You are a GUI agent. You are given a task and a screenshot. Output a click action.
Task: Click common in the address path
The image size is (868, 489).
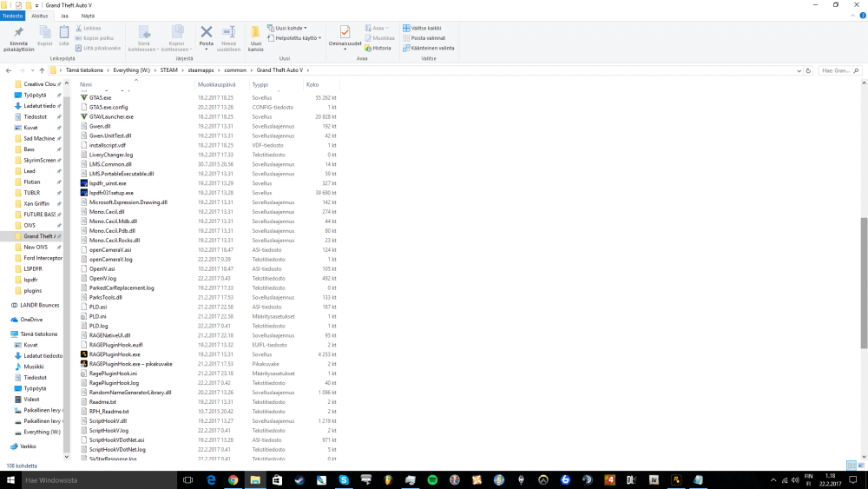235,70
